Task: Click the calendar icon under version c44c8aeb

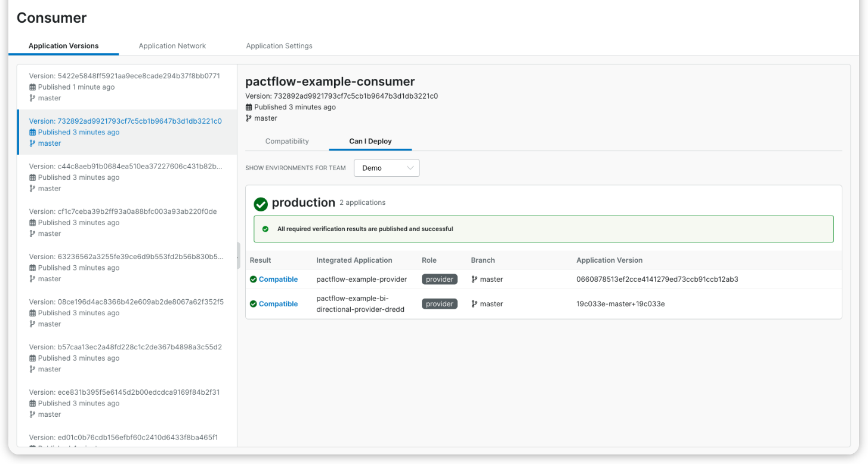Action: [32, 177]
